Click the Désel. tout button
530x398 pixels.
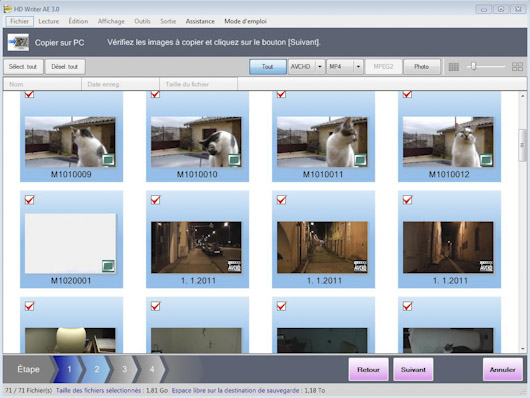coord(65,67)
